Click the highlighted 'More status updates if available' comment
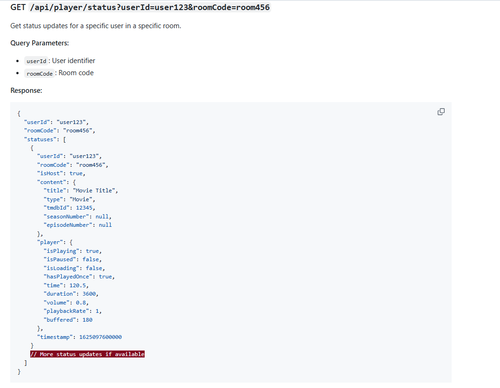 pyautogui.click(x=87, y=354)
